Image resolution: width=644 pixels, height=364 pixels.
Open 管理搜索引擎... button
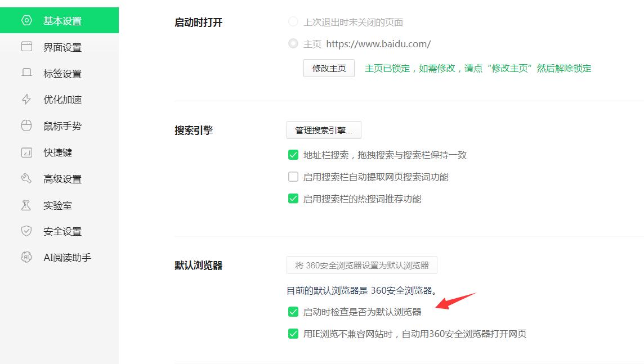pos(324,130)
